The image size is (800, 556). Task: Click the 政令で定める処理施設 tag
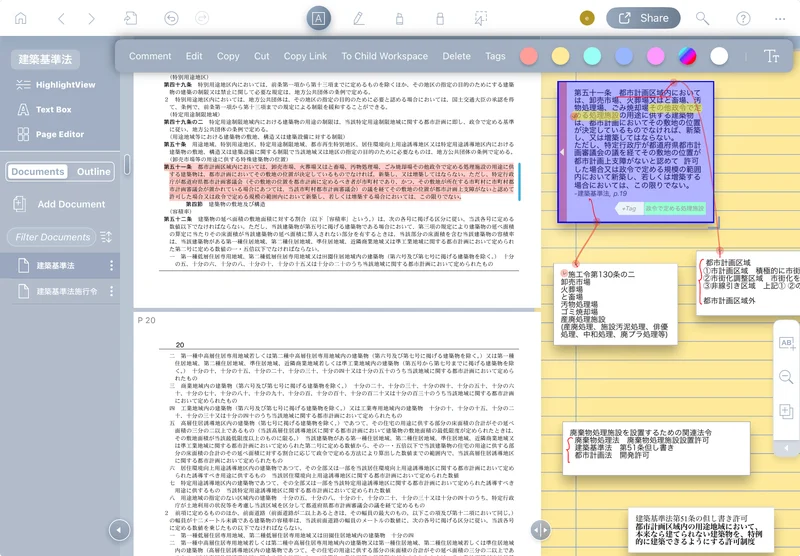(674, 209)
